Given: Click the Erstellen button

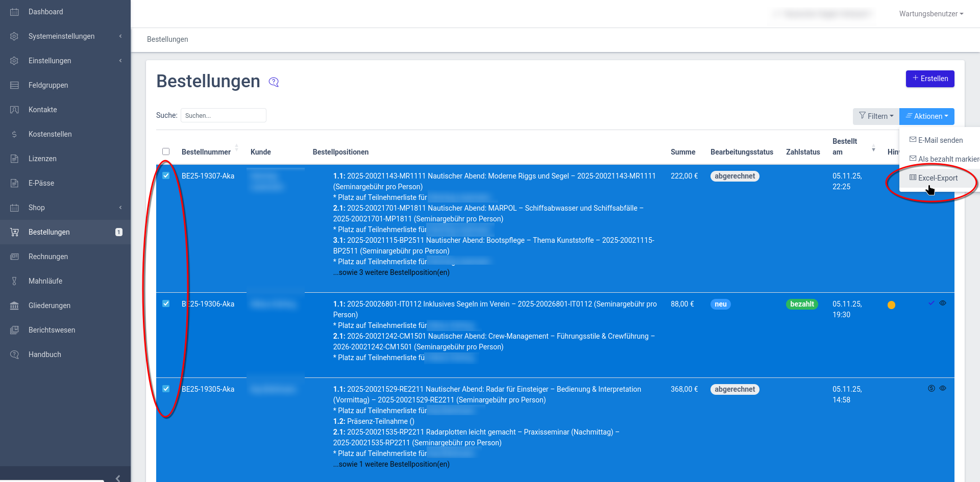Looking at the screenshot, I should (929, 79).
